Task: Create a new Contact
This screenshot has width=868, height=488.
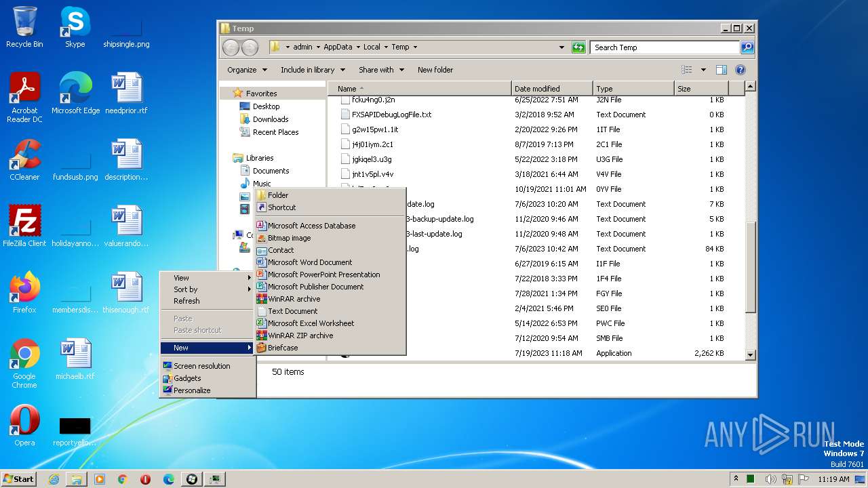Action: click(330, 250)
